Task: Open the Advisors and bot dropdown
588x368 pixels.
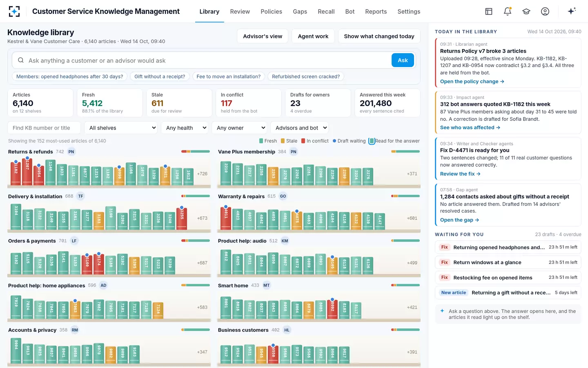Action: [x=300, y=128]
